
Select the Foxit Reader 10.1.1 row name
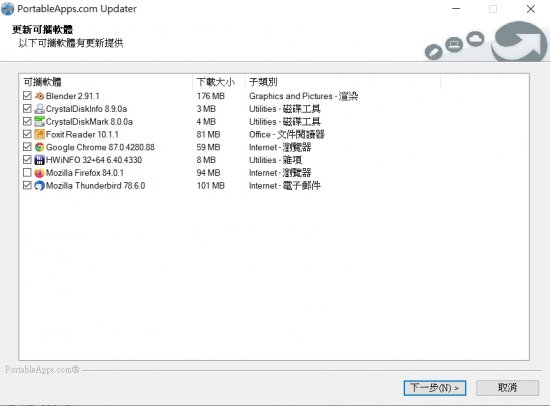(82, 134)
